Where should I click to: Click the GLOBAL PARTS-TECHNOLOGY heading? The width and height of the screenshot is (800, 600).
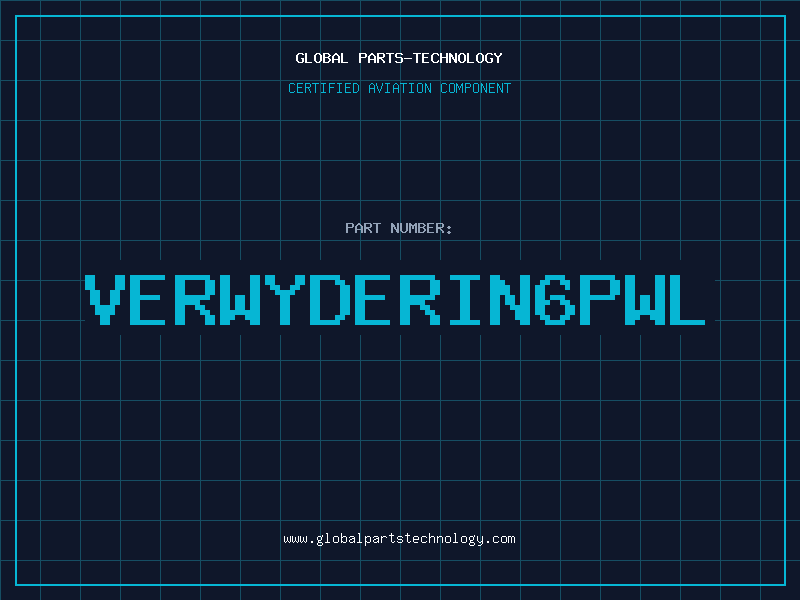click(399, 58)
